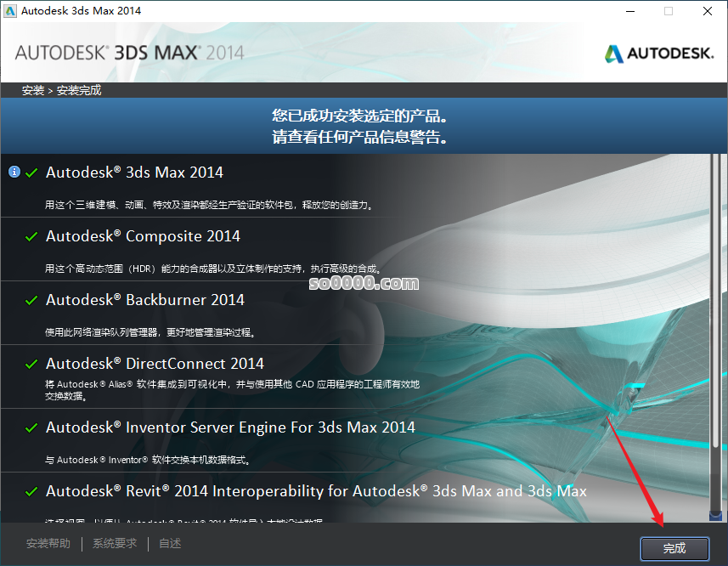Click the checkmark beside Autodesk Composite 2014
Viewport: 728px width, 566px height.
point(31,236)
